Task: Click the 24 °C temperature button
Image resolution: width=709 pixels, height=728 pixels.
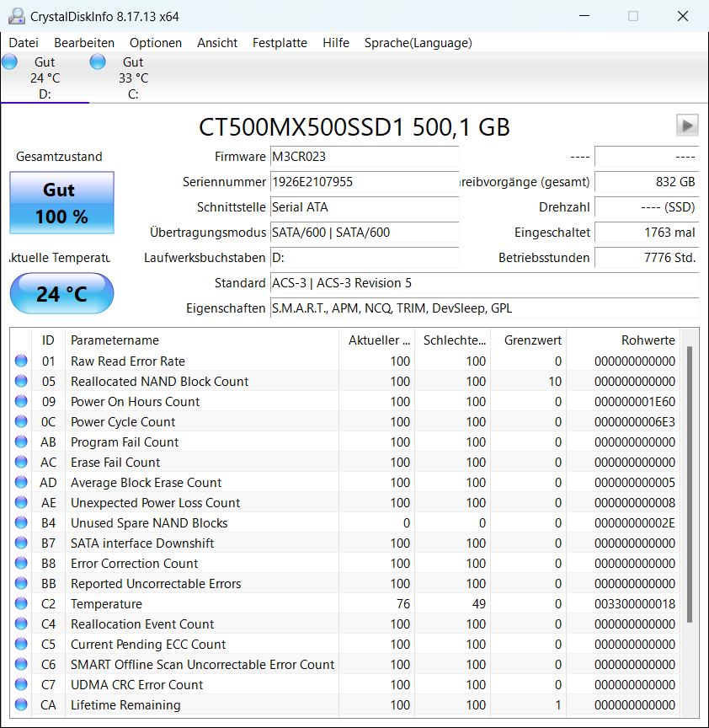Action: [x=61, y=293]
